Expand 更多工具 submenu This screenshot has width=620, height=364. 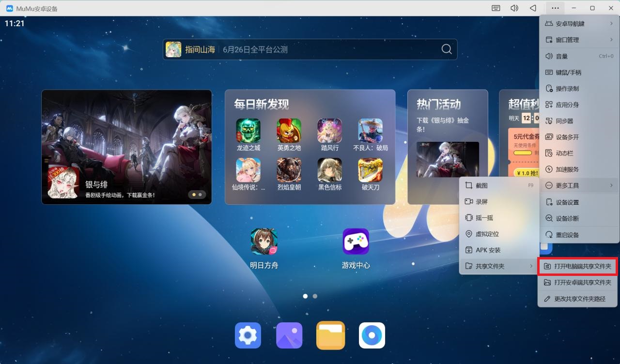coord(579,185)
